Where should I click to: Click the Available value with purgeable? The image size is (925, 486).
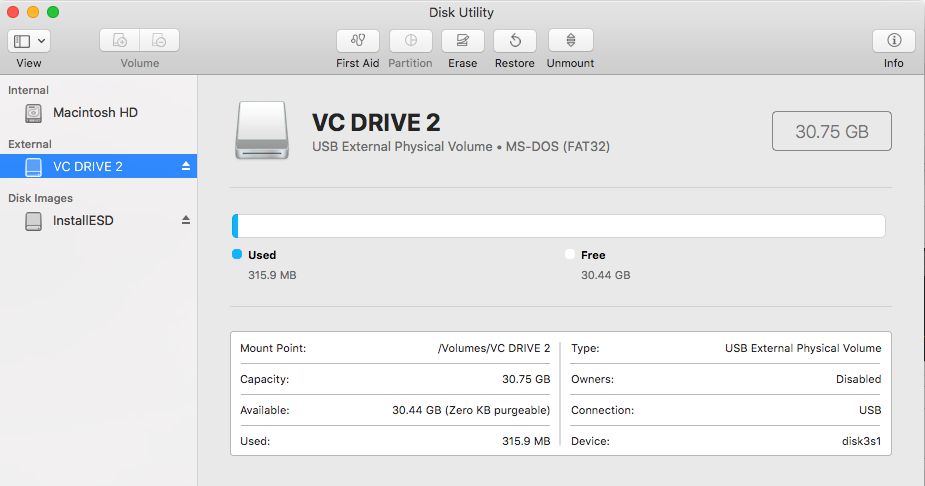pos(471,410)
